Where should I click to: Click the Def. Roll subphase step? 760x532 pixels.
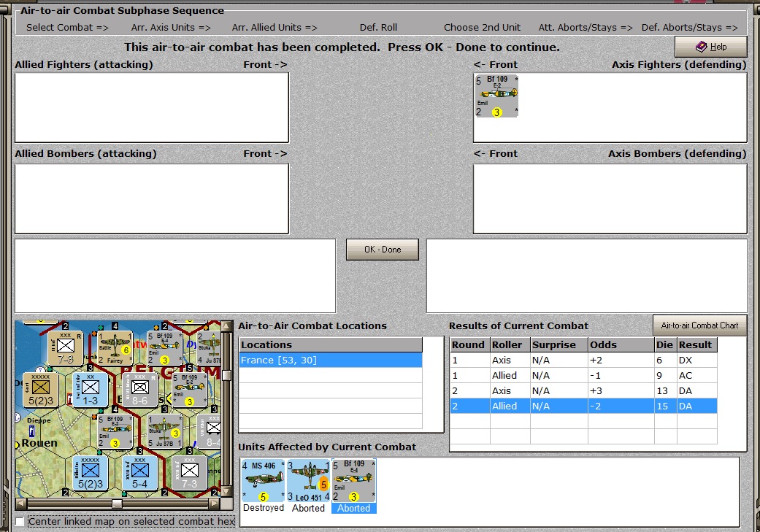(378, 28)
